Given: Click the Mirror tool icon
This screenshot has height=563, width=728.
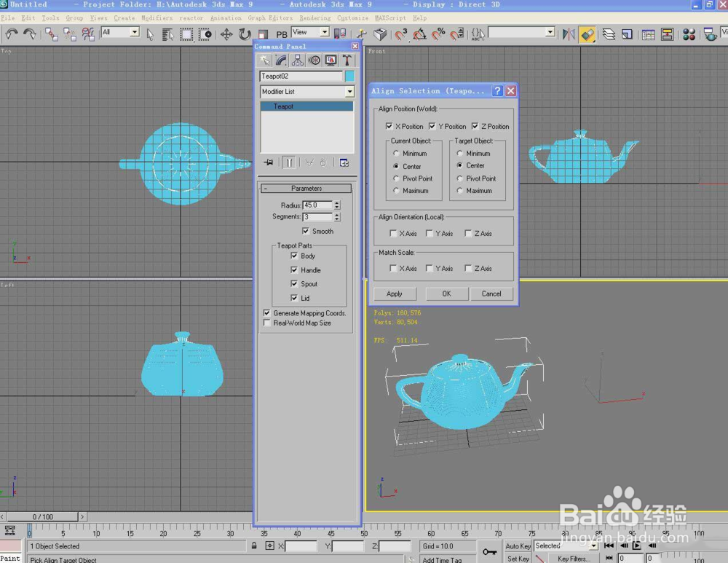Looking at the screenshot, I should point(569,34).
